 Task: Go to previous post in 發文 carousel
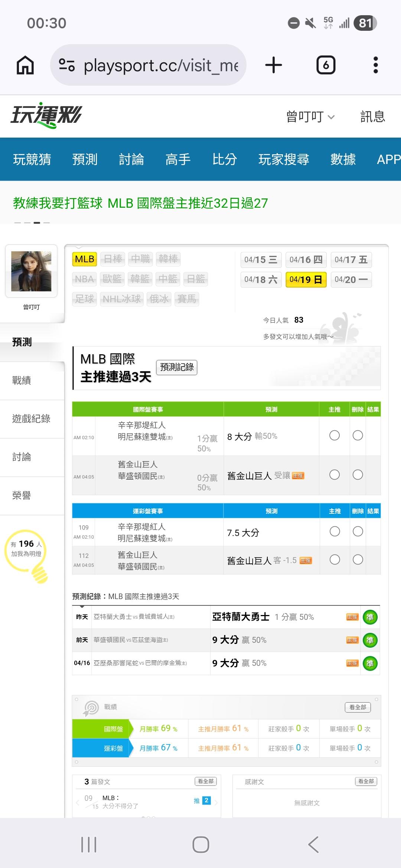[78, 803]
